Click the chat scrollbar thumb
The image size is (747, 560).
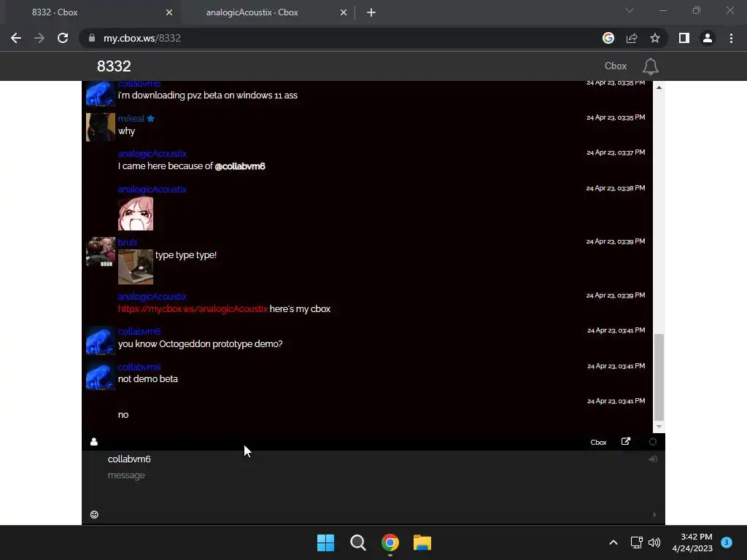click(x=659, y=377)
